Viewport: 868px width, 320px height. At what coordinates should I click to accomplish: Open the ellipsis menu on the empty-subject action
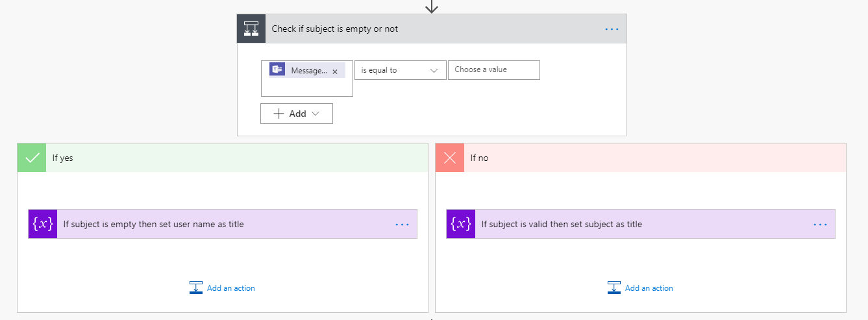402,225
